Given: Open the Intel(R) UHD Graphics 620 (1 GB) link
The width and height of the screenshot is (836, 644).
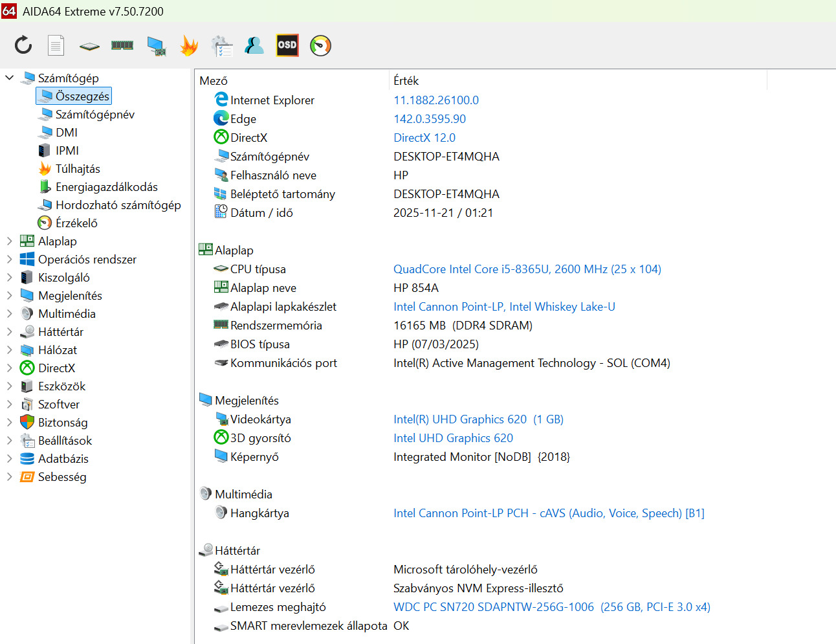Looking at the screenshot, I should tap(478, 419).
